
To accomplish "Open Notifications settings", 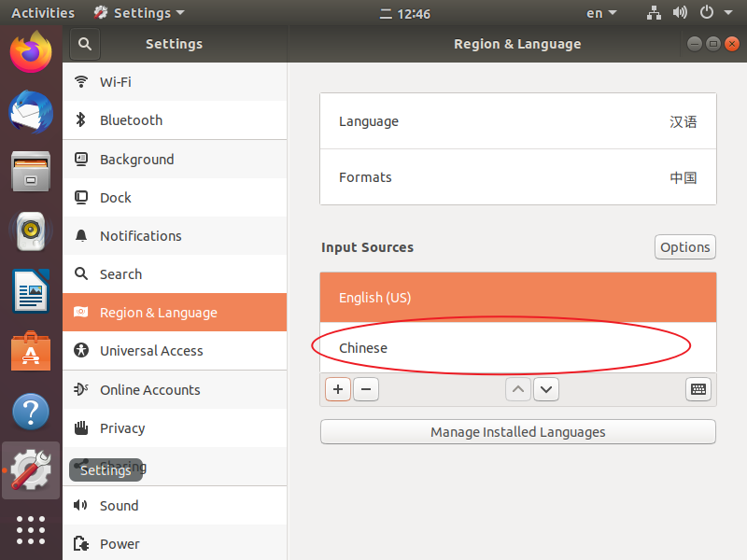I will (175, 236).
